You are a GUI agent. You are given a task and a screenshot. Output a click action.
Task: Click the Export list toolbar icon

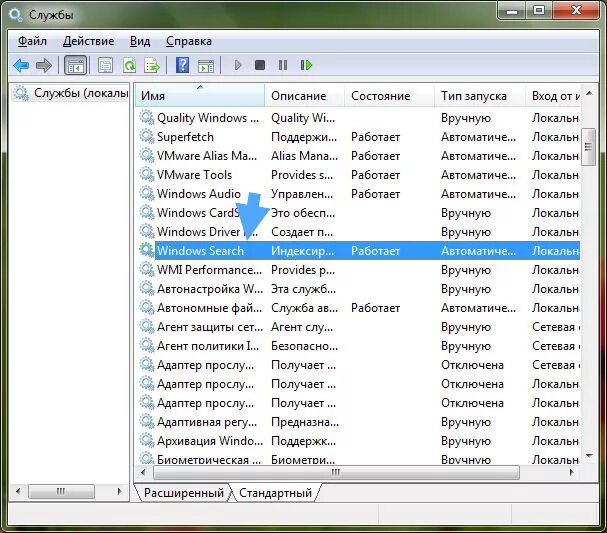(152, 65)
